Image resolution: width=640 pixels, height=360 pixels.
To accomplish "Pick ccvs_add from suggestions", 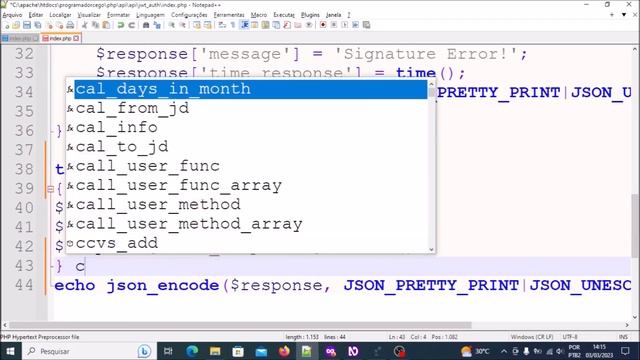I will [x=247, y=243].
